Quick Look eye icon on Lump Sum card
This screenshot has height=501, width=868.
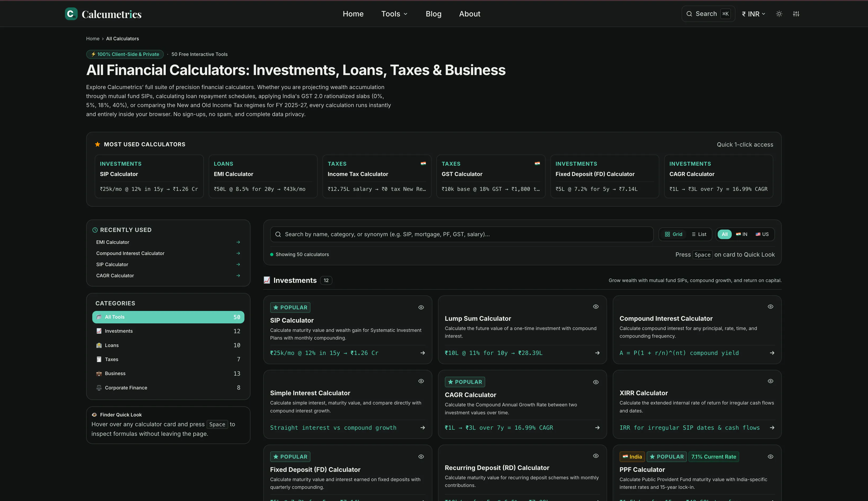(596, 307)
